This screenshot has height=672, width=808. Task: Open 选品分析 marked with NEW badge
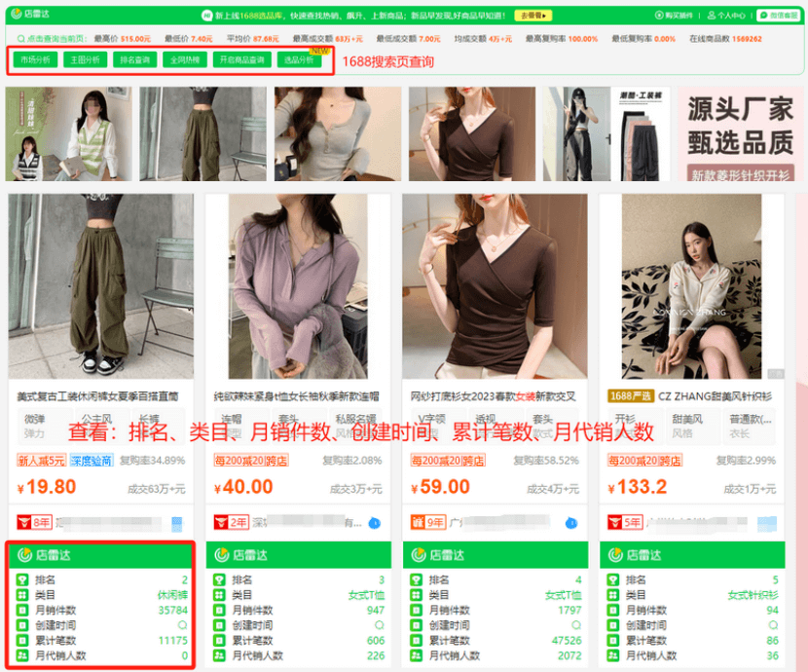(x=300, y=58)
